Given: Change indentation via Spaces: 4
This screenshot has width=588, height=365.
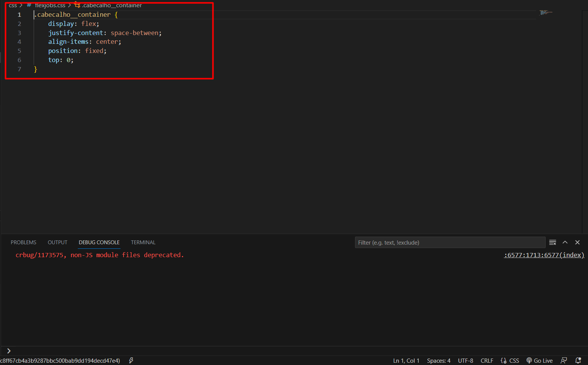Looking at the screenshot, I should (439, 360).
